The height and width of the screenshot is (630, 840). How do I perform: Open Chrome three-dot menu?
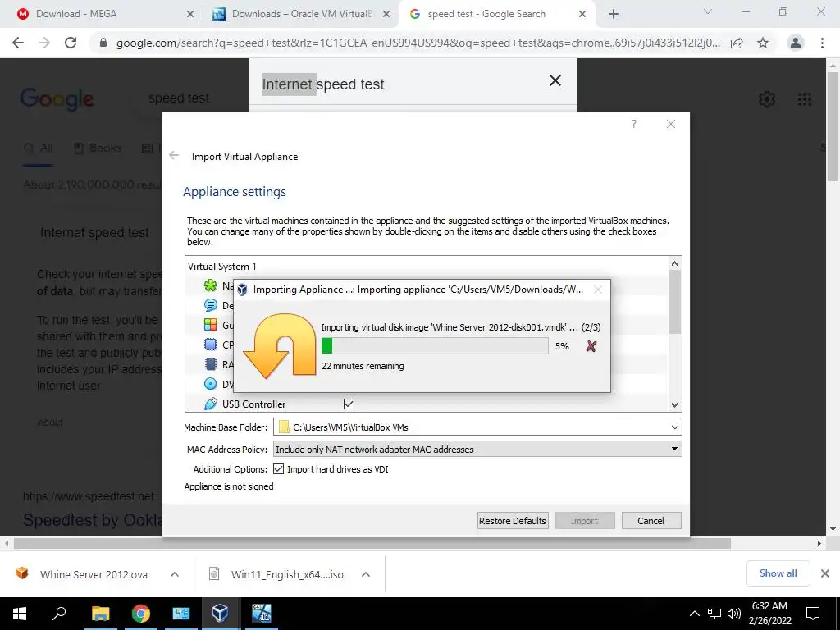pyautogui.click(x=822, y=43)
